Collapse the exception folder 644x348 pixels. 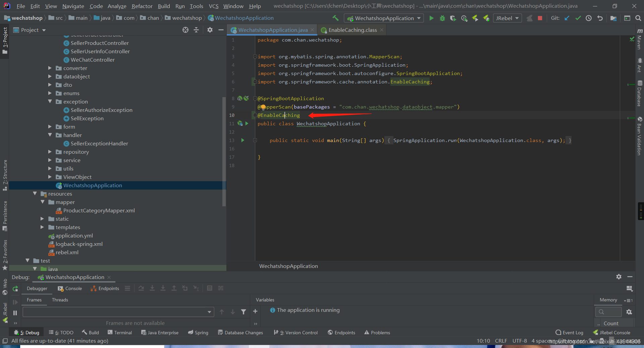[x=50, y=101]
